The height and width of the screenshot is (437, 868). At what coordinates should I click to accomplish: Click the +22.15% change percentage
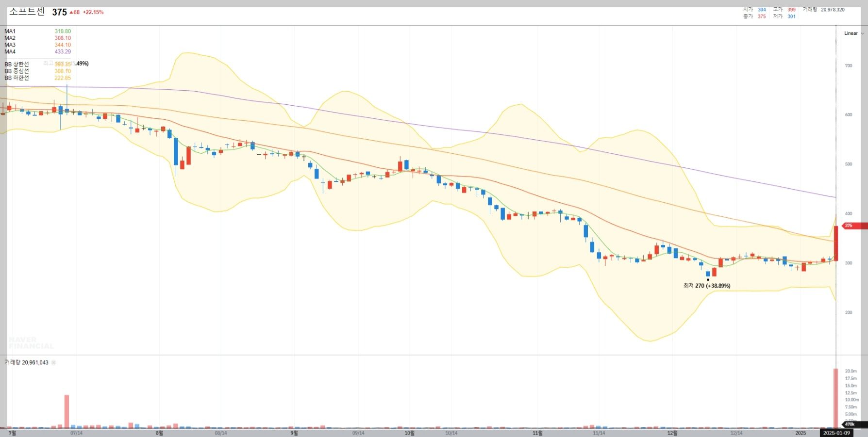93,12
